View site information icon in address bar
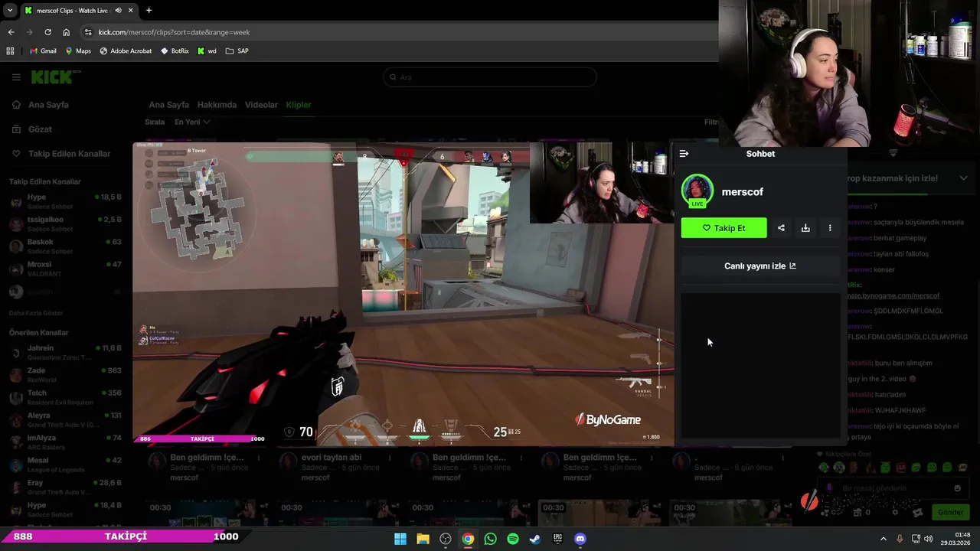 (x=88, y=32)
